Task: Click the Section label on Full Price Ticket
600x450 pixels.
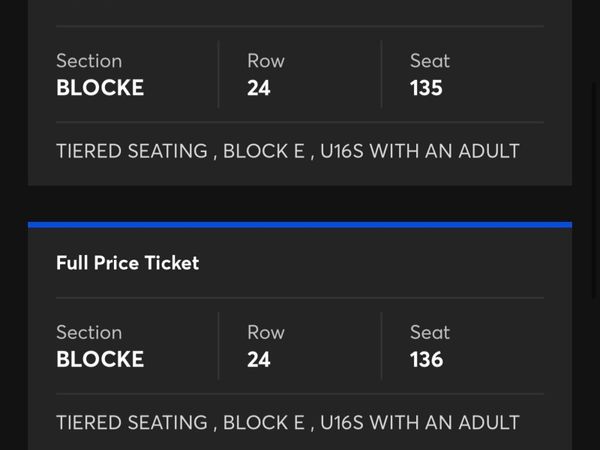Action: coord(89,333)
